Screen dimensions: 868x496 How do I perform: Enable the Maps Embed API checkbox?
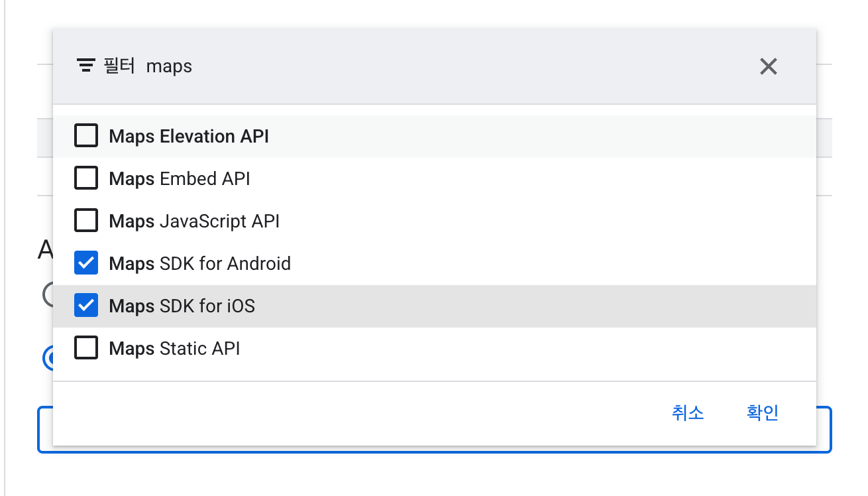coord(86,179)
